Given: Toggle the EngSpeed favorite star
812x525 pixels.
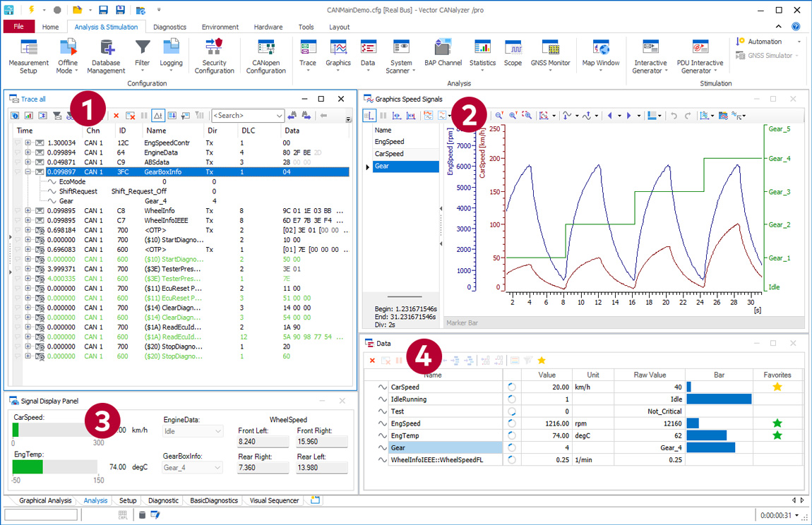Looking at the screenshot, I should (x=777, y=423).
